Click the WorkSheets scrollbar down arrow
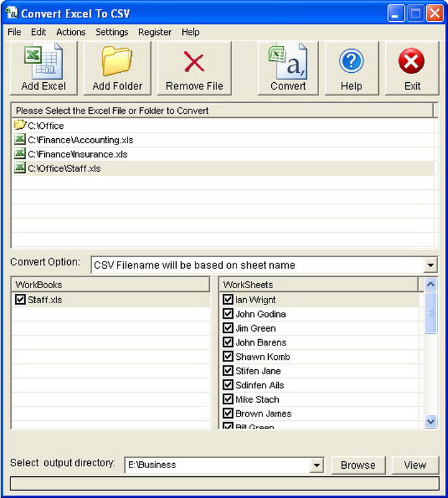Viewport: 448px width, 498px height. tap(431, 421)
